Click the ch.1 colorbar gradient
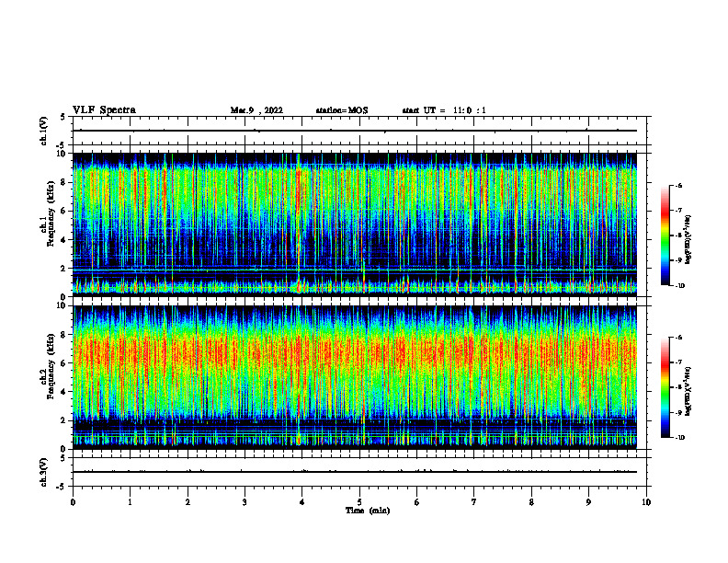 coord(665,236)
